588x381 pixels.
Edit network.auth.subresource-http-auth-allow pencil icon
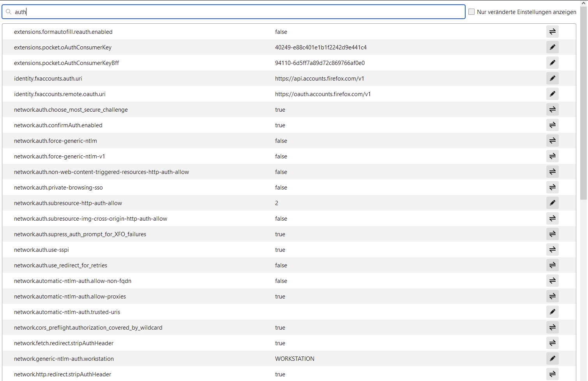tap(552, 203)
